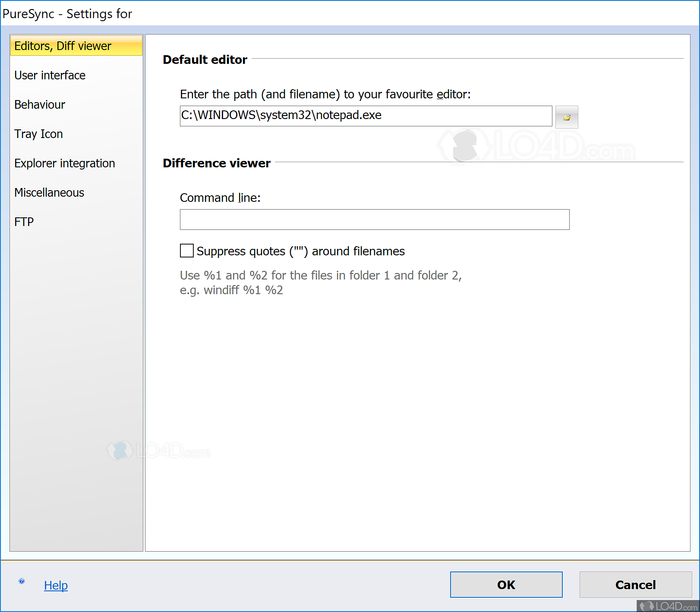The height and width of the screenshot is (612, 700).
Task: Click the Difference viewer section heading
Action: [x=216, y=163]
